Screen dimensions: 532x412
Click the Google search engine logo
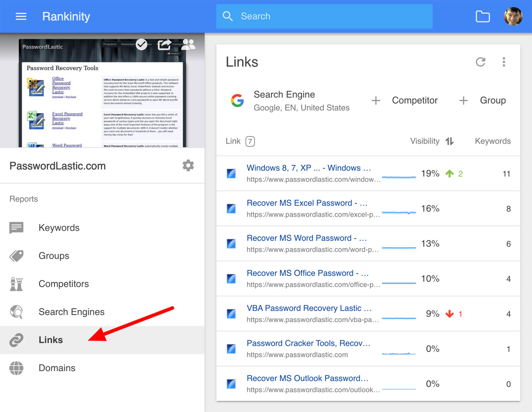click(x=237, y=100)
